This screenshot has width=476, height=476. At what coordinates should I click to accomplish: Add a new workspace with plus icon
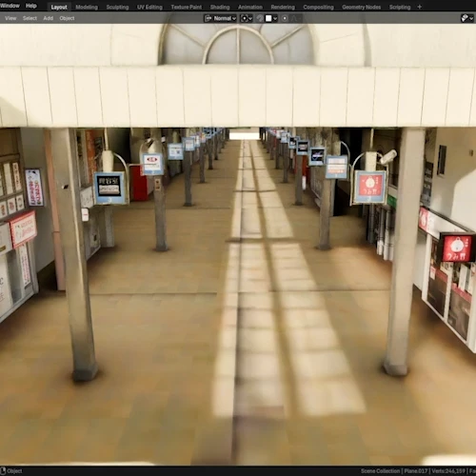coord(420,7)
